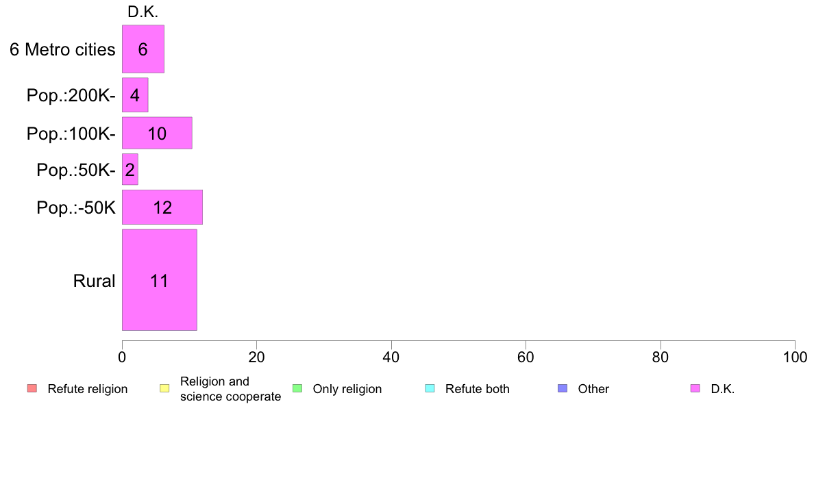814x504 pixels.
Task: Click the yellow Religion and science cooperate swatch
Action: tap(164, 388)
